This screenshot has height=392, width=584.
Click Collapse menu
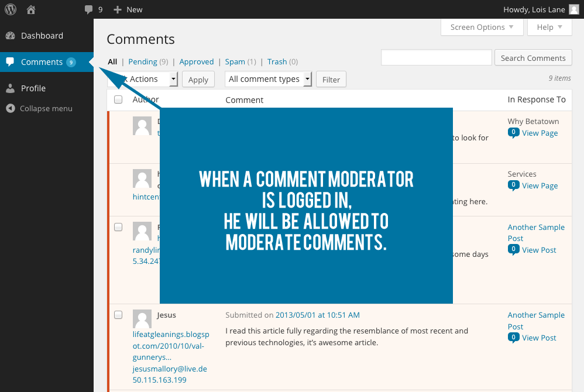(46, 108)
